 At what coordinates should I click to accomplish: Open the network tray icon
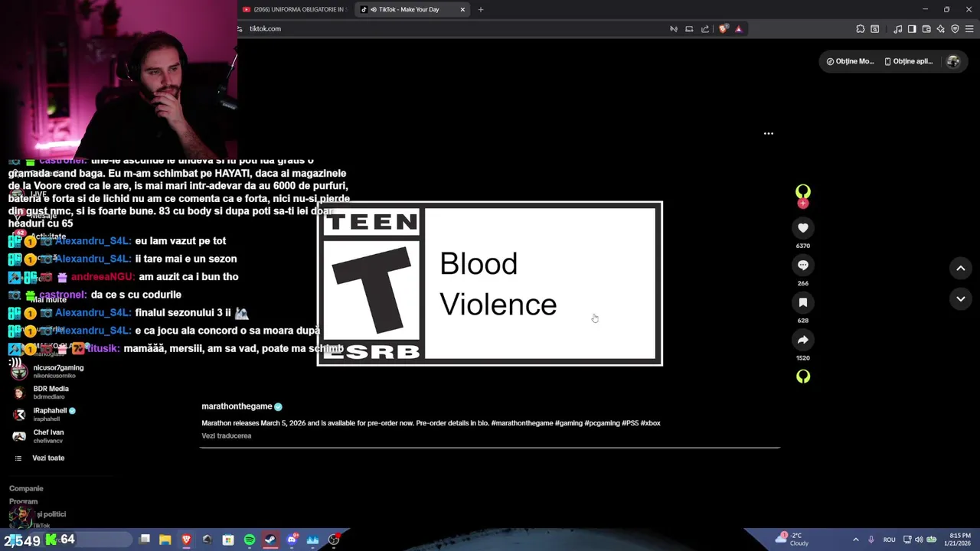tap(907, 540)
